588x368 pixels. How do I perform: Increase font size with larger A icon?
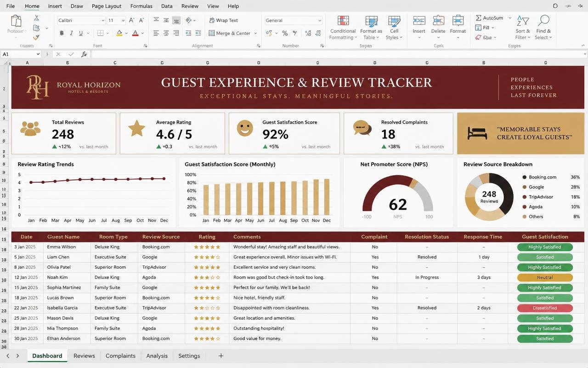coord(132,20)
